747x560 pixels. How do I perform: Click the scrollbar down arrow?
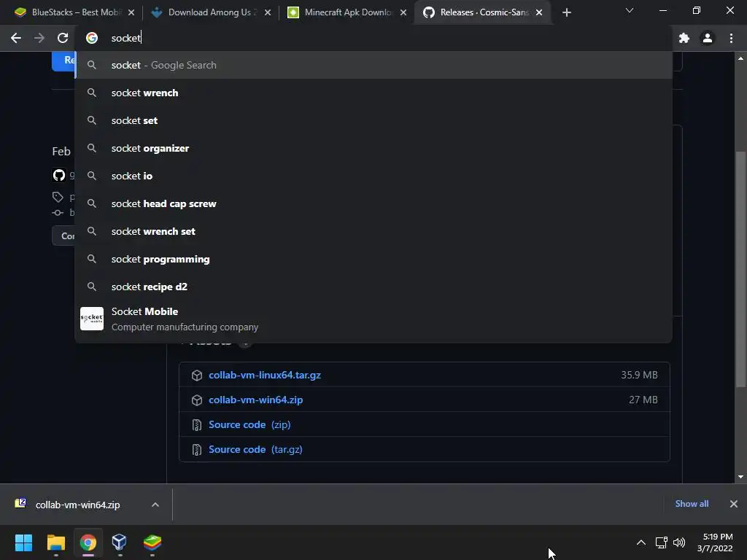pos(740,477)
